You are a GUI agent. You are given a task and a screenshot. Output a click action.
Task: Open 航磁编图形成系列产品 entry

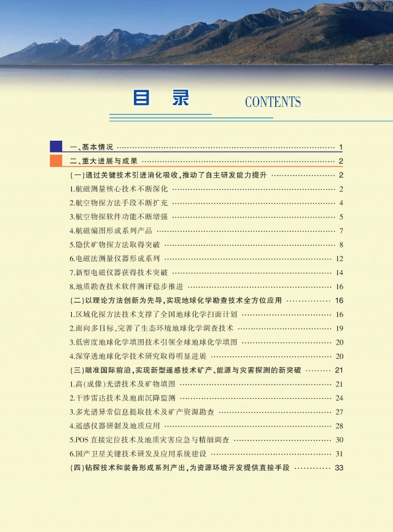(x=111, y=231)
